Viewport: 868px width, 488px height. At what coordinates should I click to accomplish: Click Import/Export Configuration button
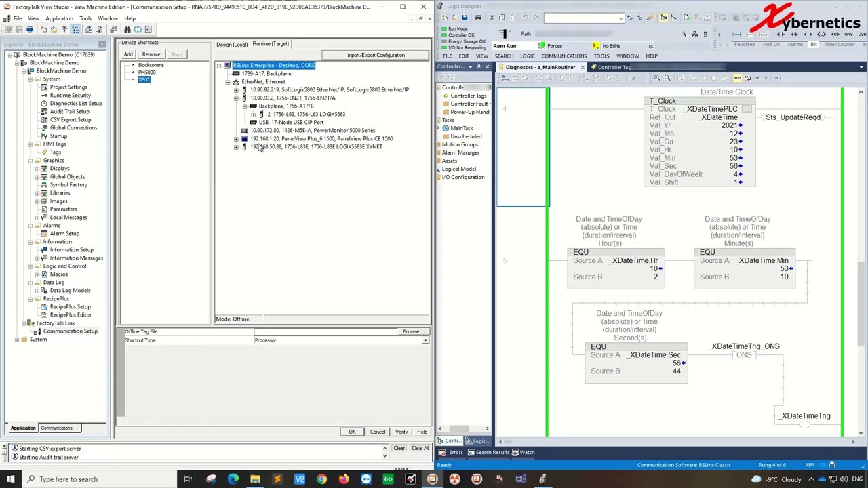pos(375,55)
